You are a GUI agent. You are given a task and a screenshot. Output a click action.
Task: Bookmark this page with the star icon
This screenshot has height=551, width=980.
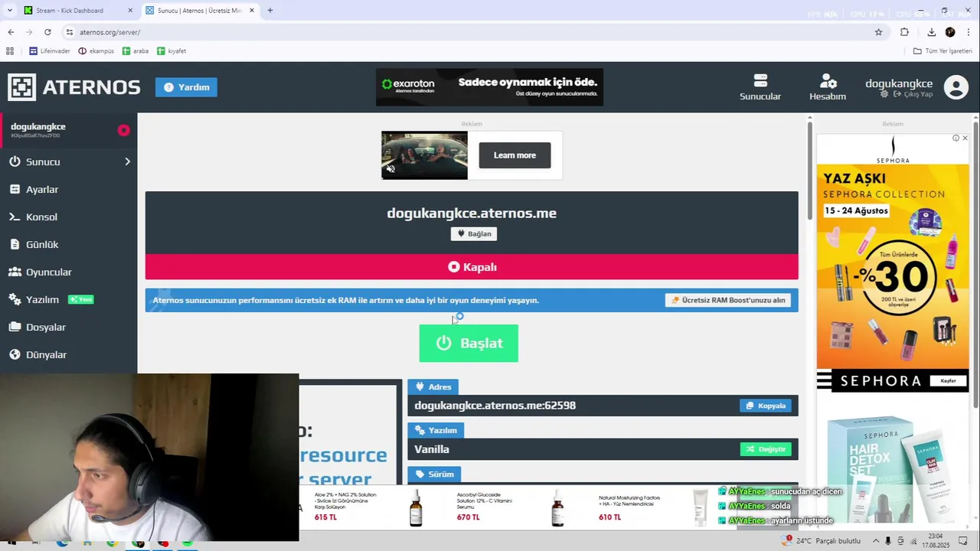pyautogui.click(x=878, y=32)
